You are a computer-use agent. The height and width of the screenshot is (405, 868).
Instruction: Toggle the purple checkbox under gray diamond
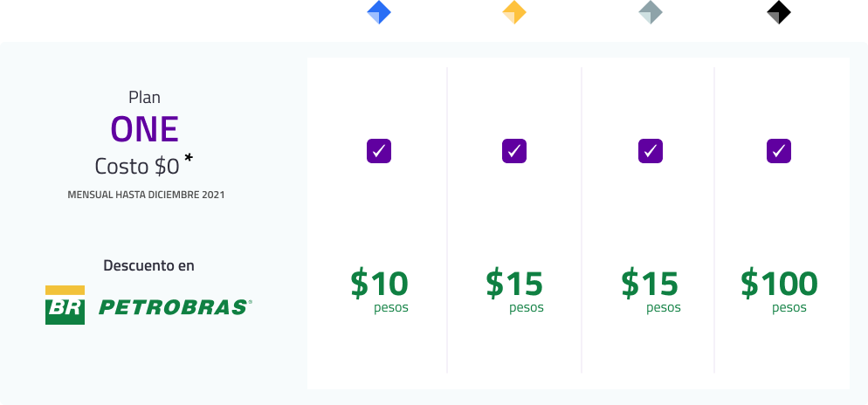(x=651, y=151)
